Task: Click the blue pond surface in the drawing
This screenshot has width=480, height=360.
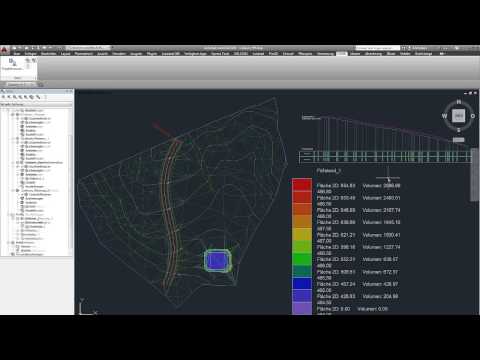Action: point(217,260)
